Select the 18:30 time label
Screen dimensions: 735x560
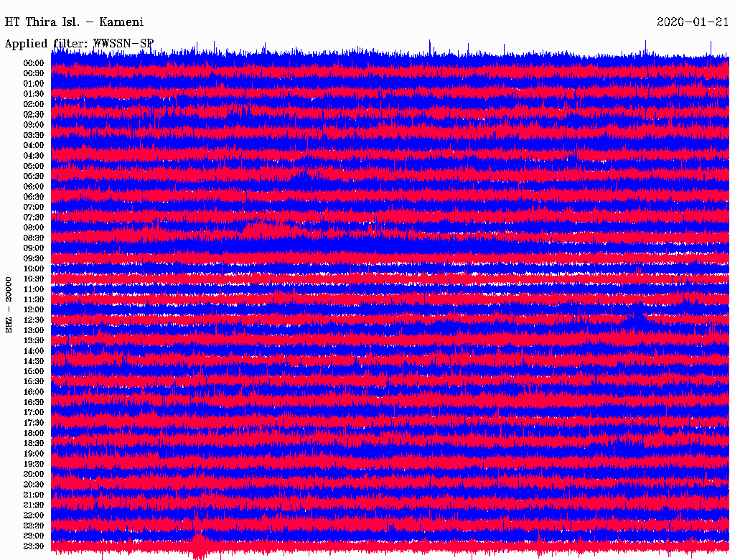(x=34, y=443)
